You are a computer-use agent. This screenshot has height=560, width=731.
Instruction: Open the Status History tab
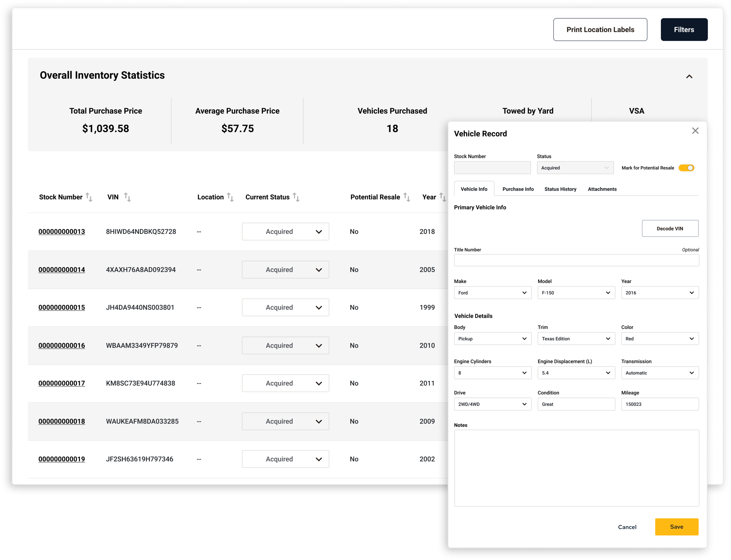tap(560, 189)
